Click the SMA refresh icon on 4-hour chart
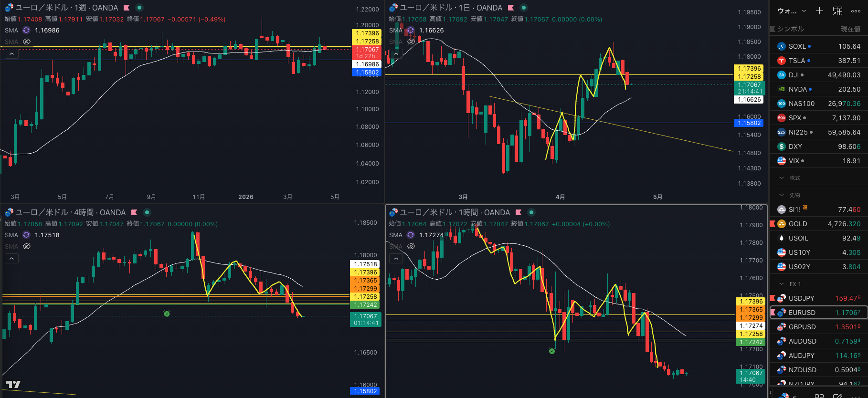 tap(26, 235)
